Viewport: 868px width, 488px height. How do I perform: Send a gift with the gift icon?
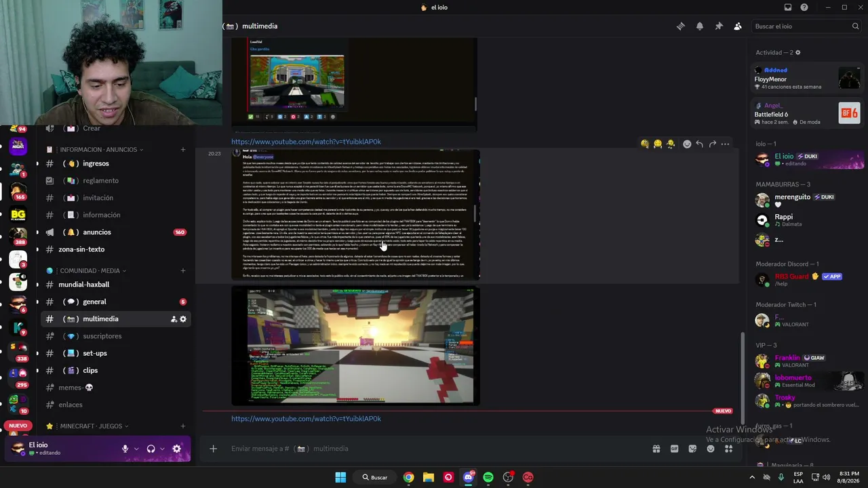pyautogui.click(x=656, y=449)
